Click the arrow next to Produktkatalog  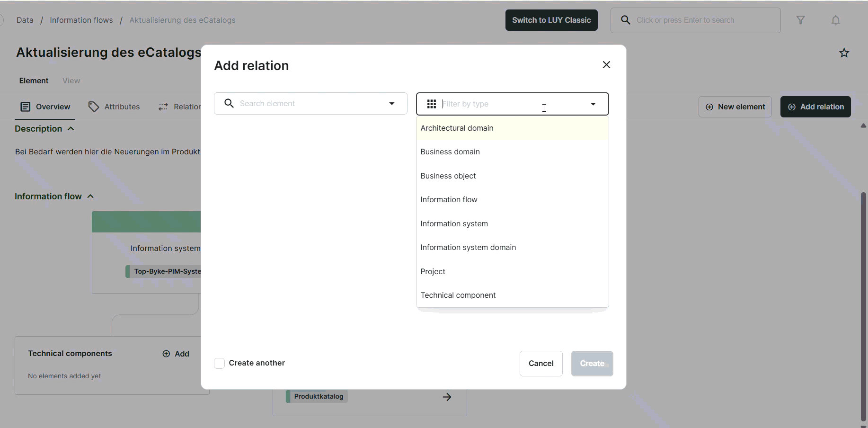(x=447, y=397)
